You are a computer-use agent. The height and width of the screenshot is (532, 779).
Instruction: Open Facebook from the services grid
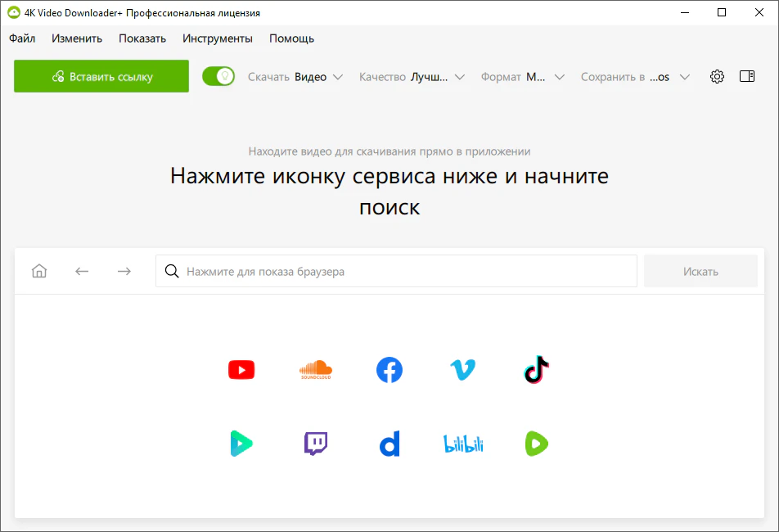389,369
